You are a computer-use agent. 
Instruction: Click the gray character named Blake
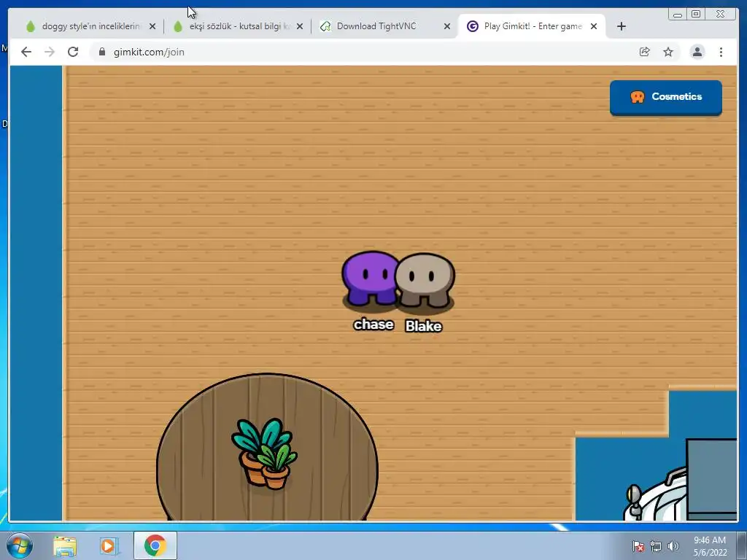coord(425,280)
